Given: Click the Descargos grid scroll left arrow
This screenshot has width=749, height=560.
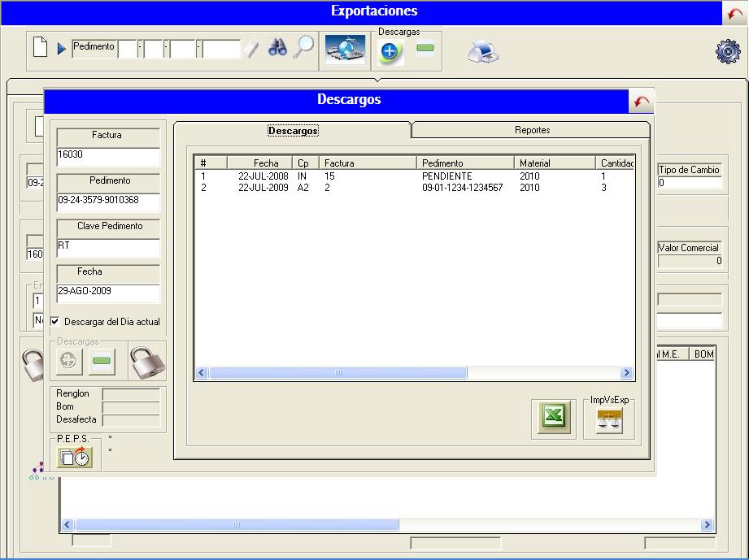Looking at the screenshot, I should pos(202,373).
